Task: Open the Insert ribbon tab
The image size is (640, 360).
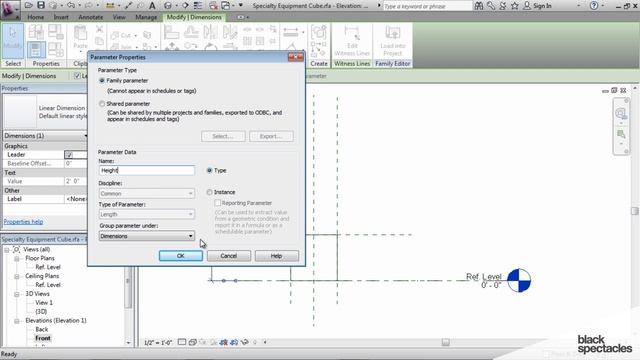Action: click(x=61, y=17)
